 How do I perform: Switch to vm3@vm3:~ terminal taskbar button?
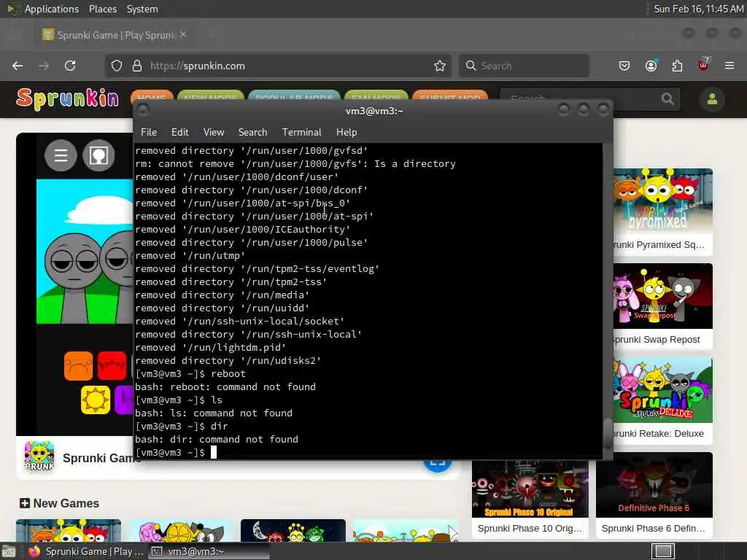(208, 551)
